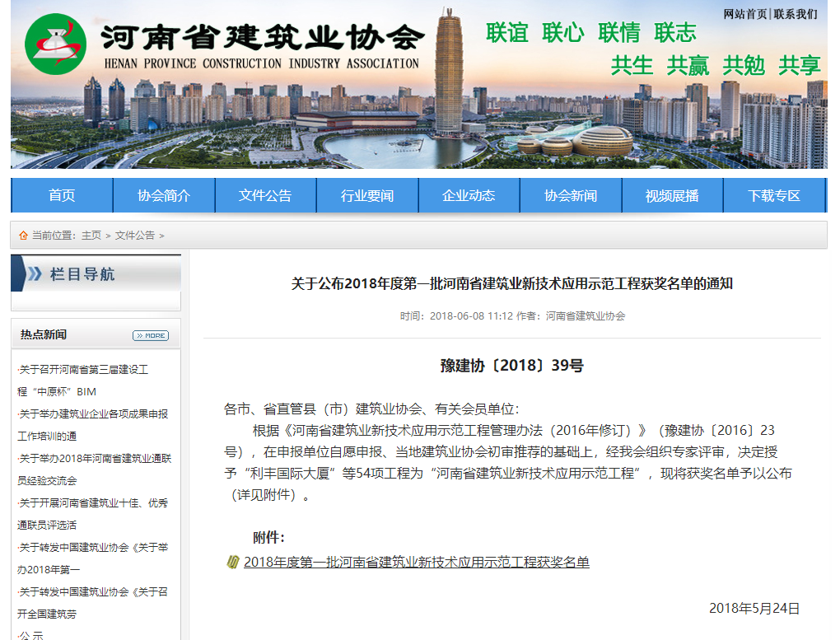Click the attachment paperclip icon
Image resolution: width=840 pixels, height=640 pixels.
tap(232, 563)
